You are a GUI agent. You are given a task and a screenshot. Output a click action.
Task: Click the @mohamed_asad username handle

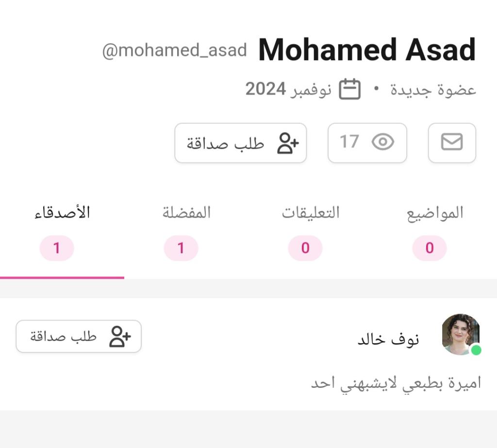(x=174, y=50)
